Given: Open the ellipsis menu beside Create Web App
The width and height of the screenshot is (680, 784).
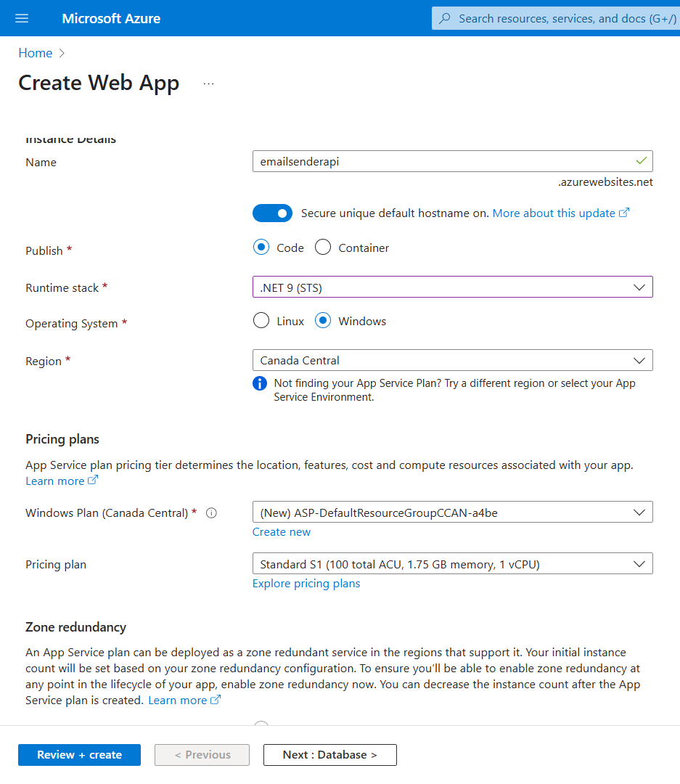Looking at the screenshot, I should (x=208, y=83).
